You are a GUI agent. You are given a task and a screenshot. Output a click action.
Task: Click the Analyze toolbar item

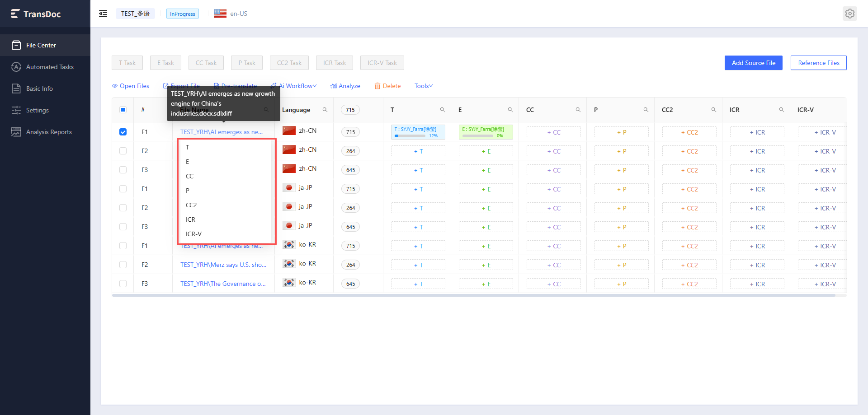point(345,86)
